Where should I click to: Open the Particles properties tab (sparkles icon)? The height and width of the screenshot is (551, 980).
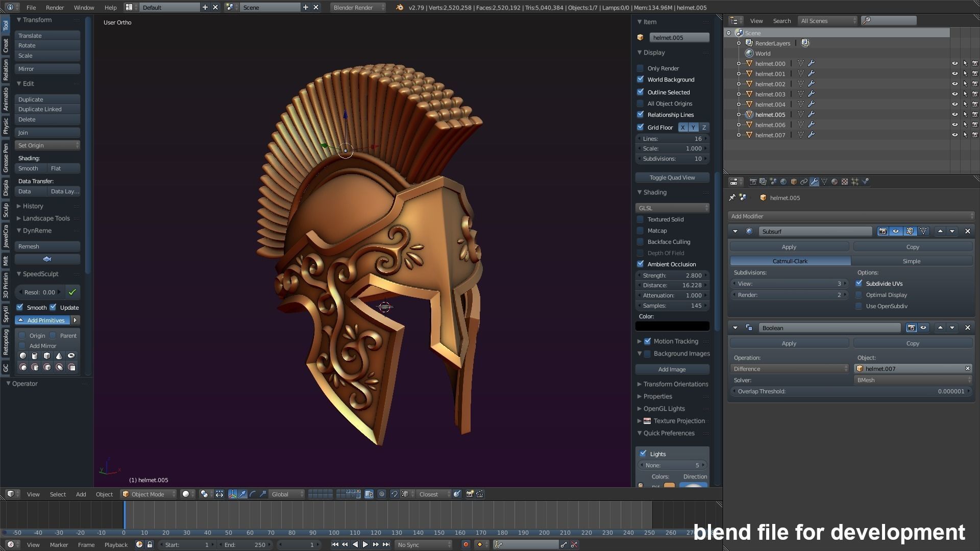coord(855,182)
